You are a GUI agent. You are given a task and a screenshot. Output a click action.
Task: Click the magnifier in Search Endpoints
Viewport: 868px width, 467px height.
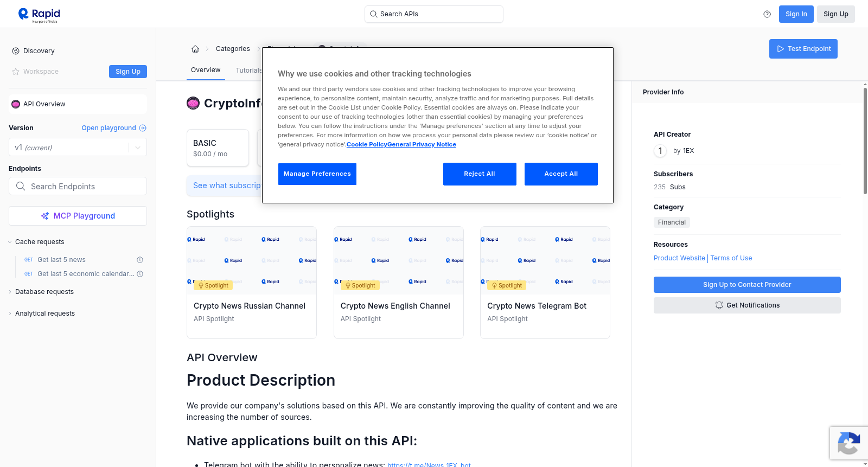(21, 186)
